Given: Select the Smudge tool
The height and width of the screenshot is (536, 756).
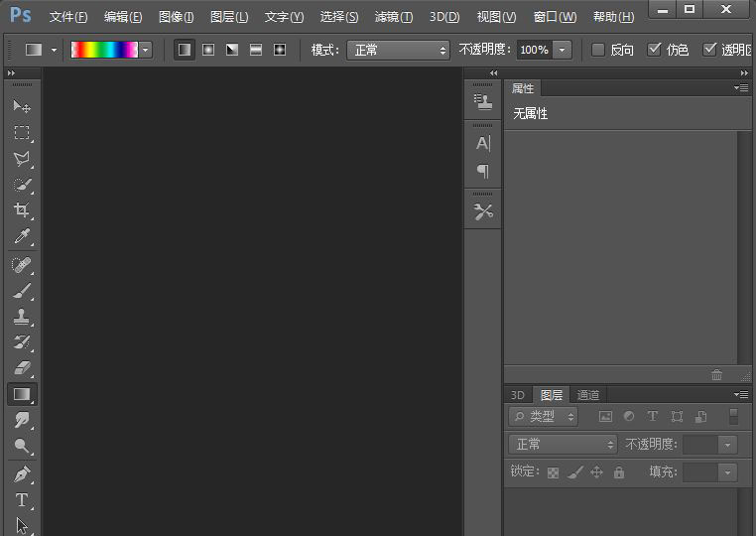Looking at the screenshot, I should [x=22, y=420].
